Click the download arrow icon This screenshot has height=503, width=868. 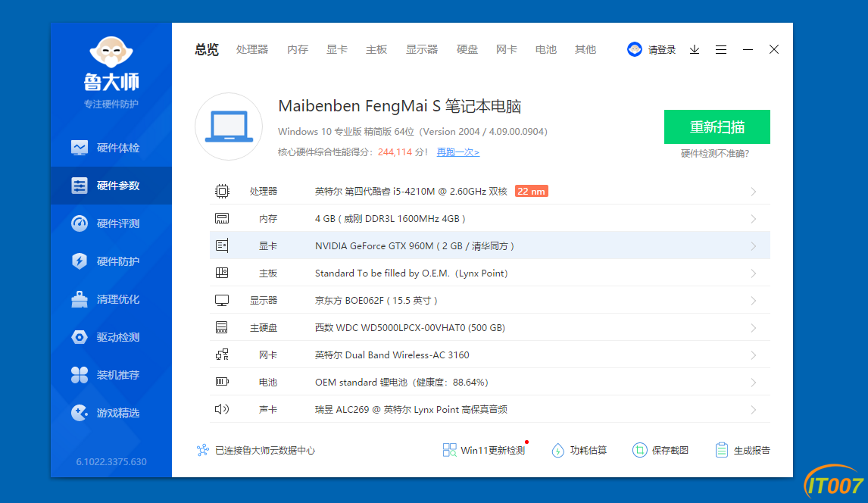click(x=695, y=50)
